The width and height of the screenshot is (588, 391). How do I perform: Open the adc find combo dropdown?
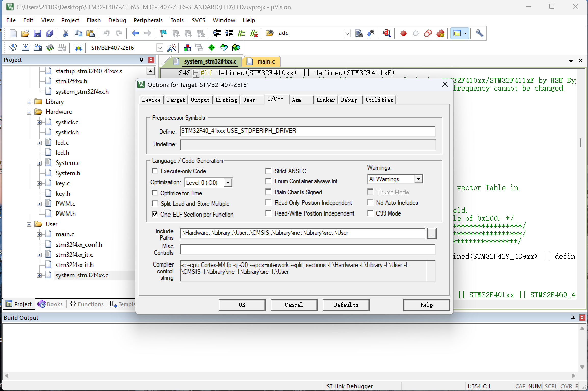tap(347, 33)
